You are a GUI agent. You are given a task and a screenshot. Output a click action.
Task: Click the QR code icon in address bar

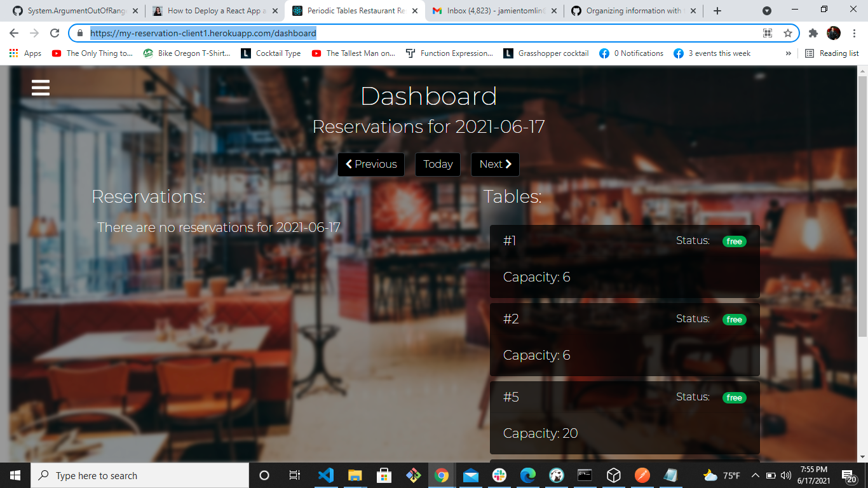pyautogui.click(x=768, y=33)
